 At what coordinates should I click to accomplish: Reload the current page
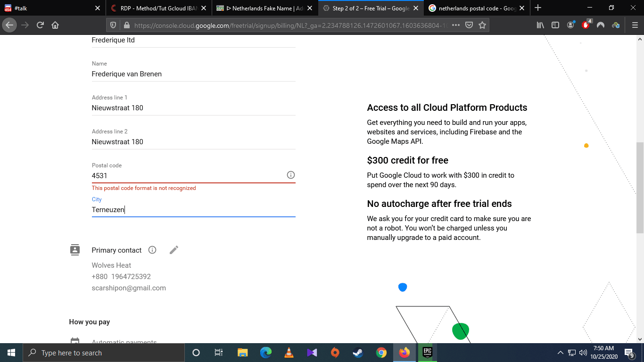[x=41, y=25]
